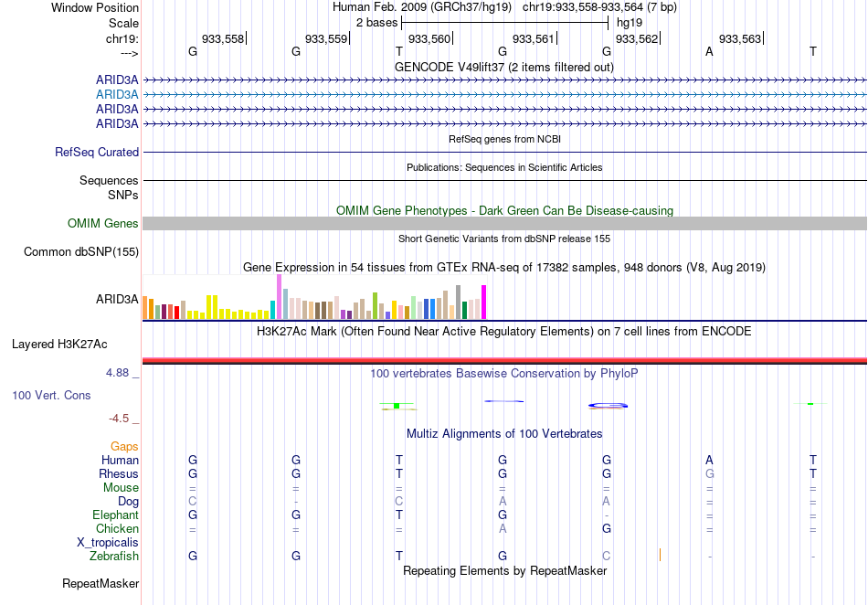Click the -4.5 PhyloP lower scale value

coord(119,419)
